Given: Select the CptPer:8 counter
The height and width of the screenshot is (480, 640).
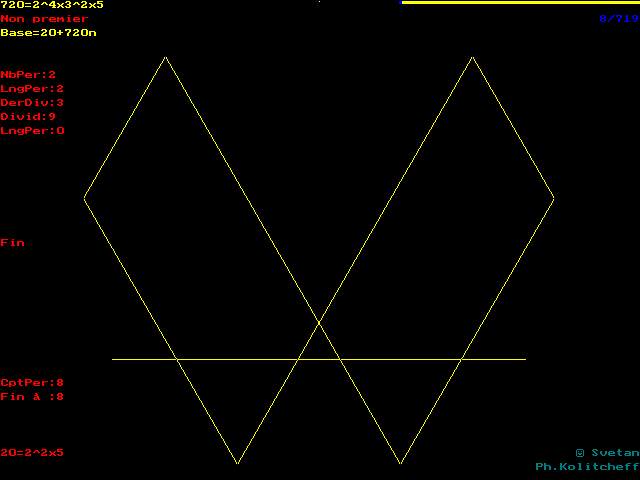Looking at the screenshot, I should pos(32,383).
